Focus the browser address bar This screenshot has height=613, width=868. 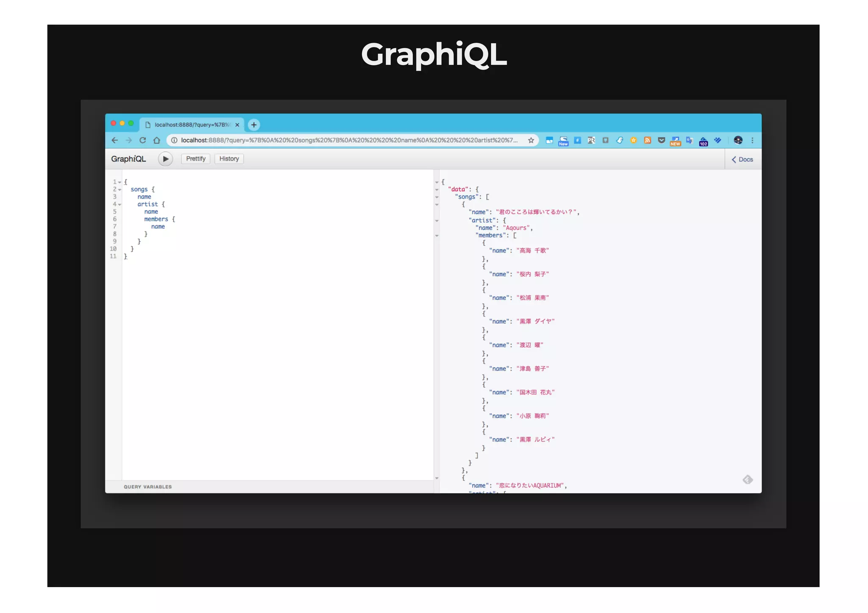point(349,140)
